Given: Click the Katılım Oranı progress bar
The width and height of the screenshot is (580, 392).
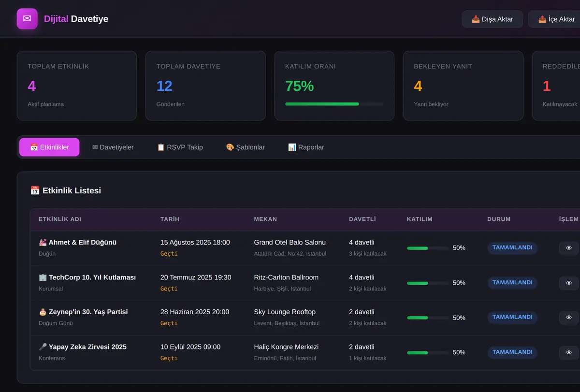Looking at the screenshot, I should click(334, 104).
